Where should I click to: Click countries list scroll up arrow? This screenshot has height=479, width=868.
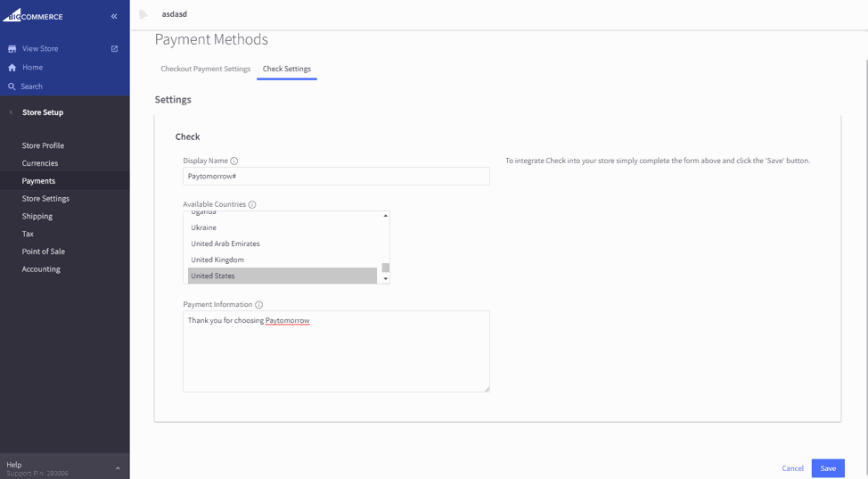[386, 215]
